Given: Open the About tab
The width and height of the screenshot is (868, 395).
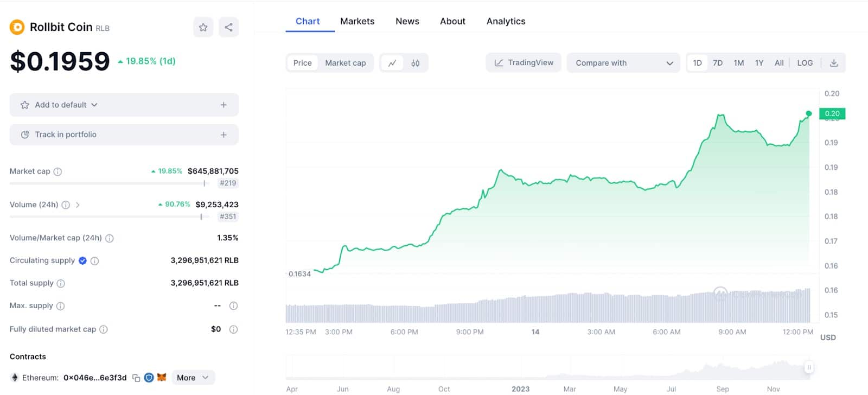Looking at the screenshot, I should pos(452,21).
